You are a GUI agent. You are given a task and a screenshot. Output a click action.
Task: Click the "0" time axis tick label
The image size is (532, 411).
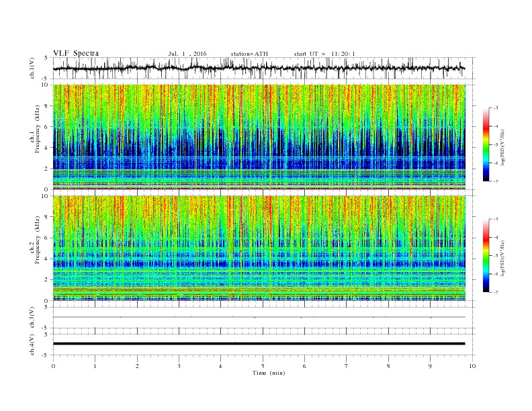pyautogui.click(x=53, y=366)
